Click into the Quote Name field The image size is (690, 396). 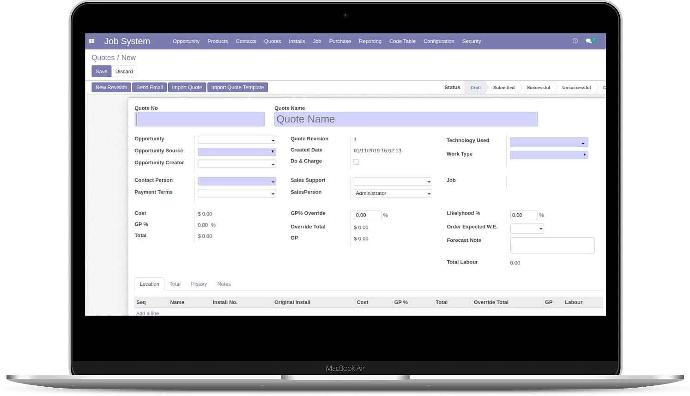[406, 119]
